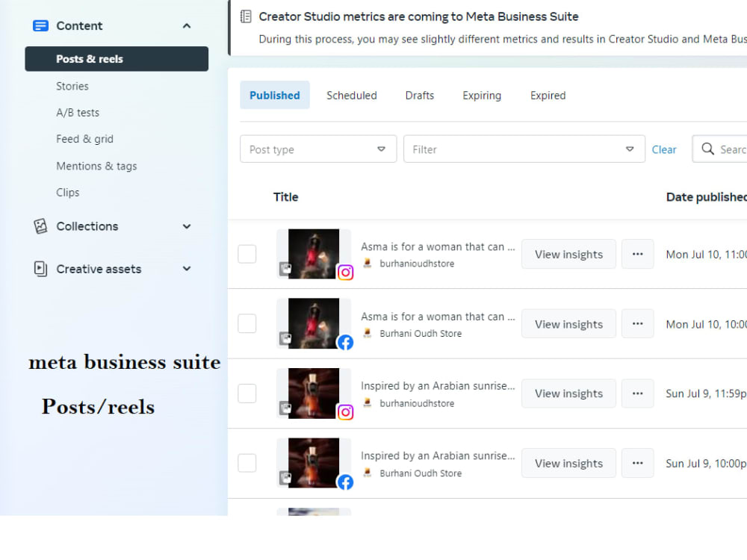
Task: Click photo-type icon on Sun Jul 9, 10:00 post thumbnail
Action: click(x=285, y=478)
